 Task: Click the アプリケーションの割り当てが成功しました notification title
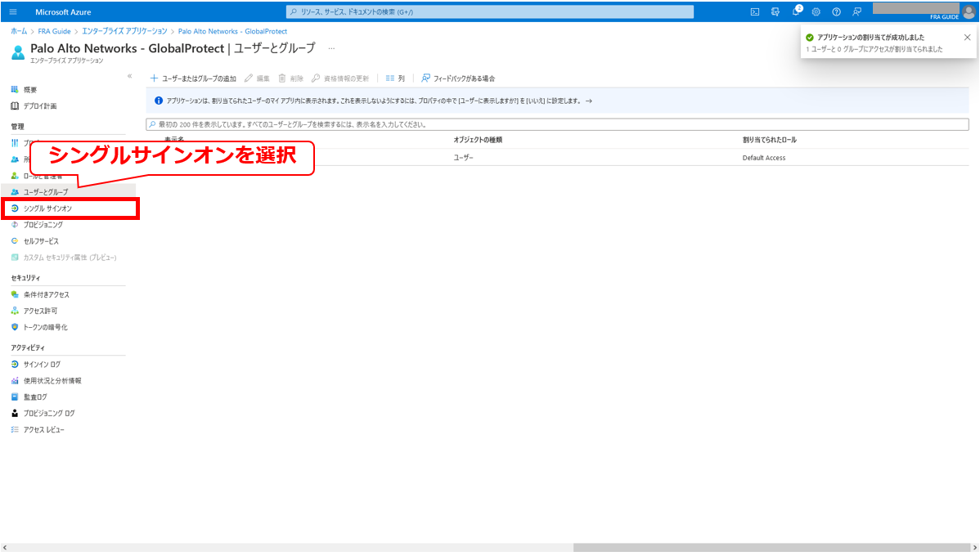click(870, 38)
